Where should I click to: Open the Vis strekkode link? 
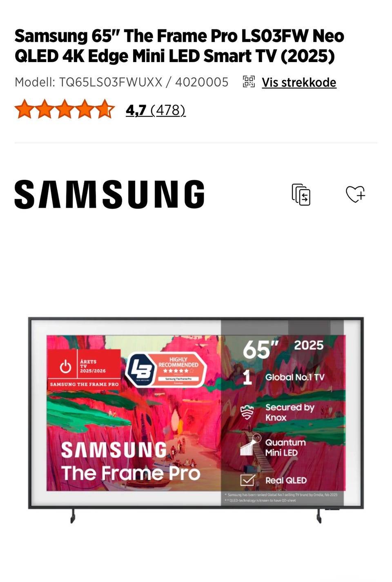[299, 82]
